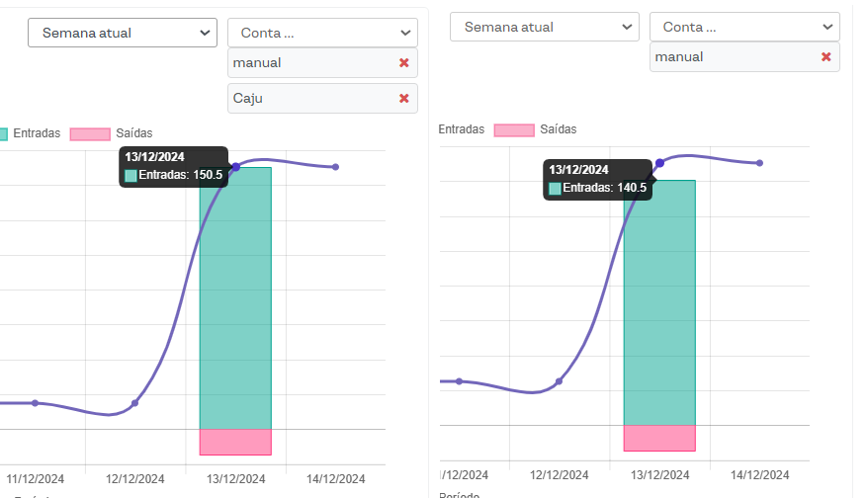Toggle the Entradas legend label in the left chart
The image size is (868, 498).
38,132
